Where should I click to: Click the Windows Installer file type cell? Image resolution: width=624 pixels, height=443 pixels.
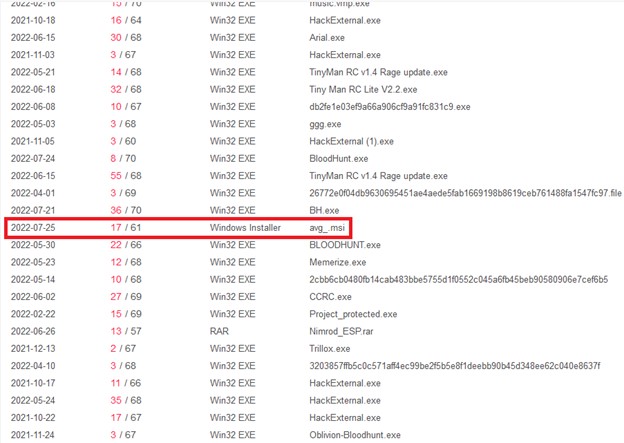248,228
